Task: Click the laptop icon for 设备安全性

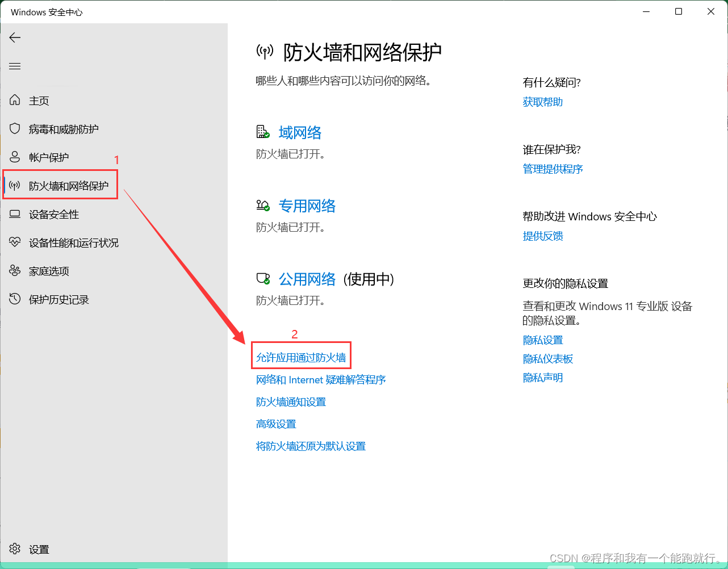Action: (x=15, y=214)
